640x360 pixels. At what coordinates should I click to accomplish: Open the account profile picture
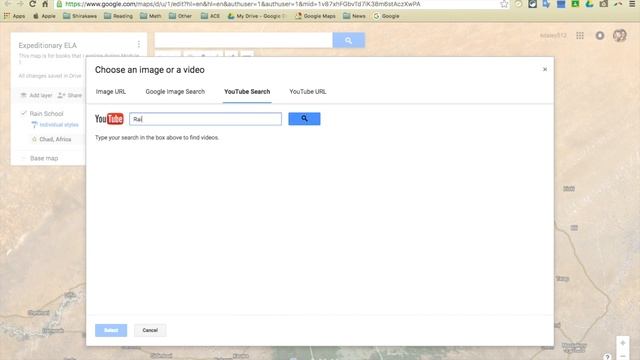pyautogui.click(x=620, y=36)
